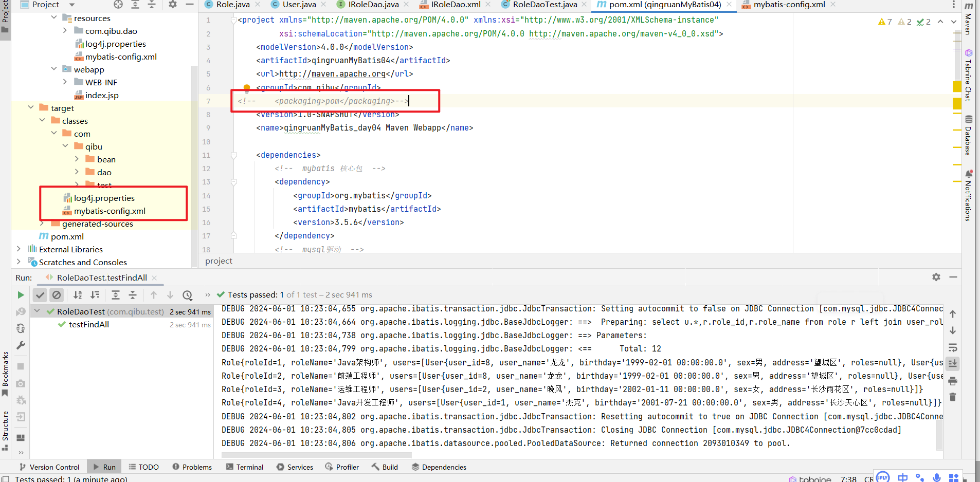Click the camera Dump Threads icon

point(21,383)
